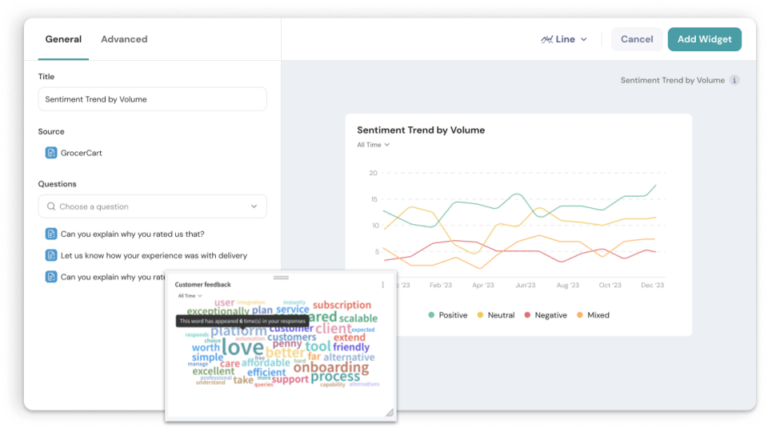Click icon beside 'Let us know how your experience' question
768x432 pixels.
pyautogui.click(x=51, y=255)
